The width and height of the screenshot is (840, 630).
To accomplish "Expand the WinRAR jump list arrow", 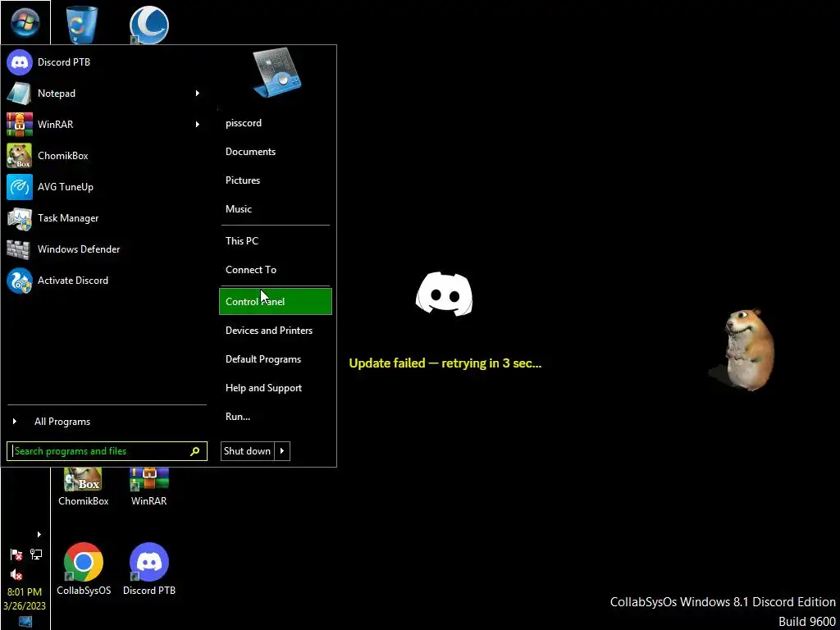I will (197, 125).
